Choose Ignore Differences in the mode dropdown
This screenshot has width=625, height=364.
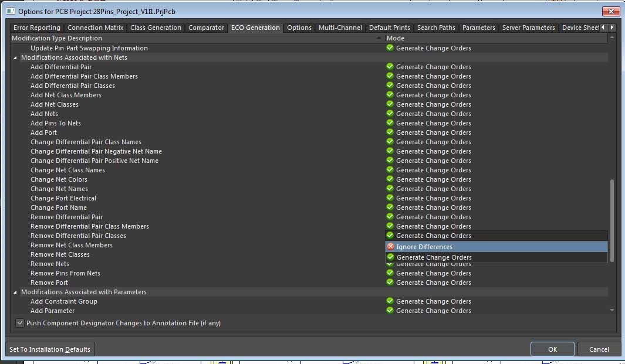pos(424,247)
